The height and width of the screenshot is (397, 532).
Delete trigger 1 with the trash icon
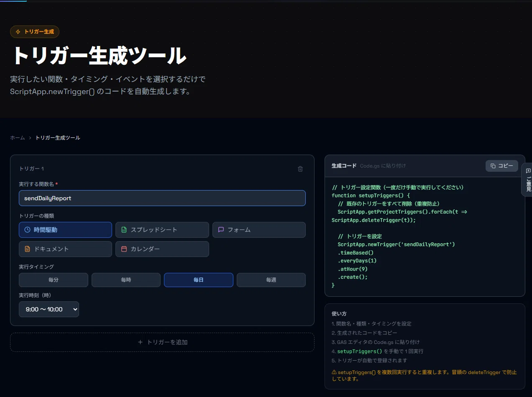click(300, 169)
